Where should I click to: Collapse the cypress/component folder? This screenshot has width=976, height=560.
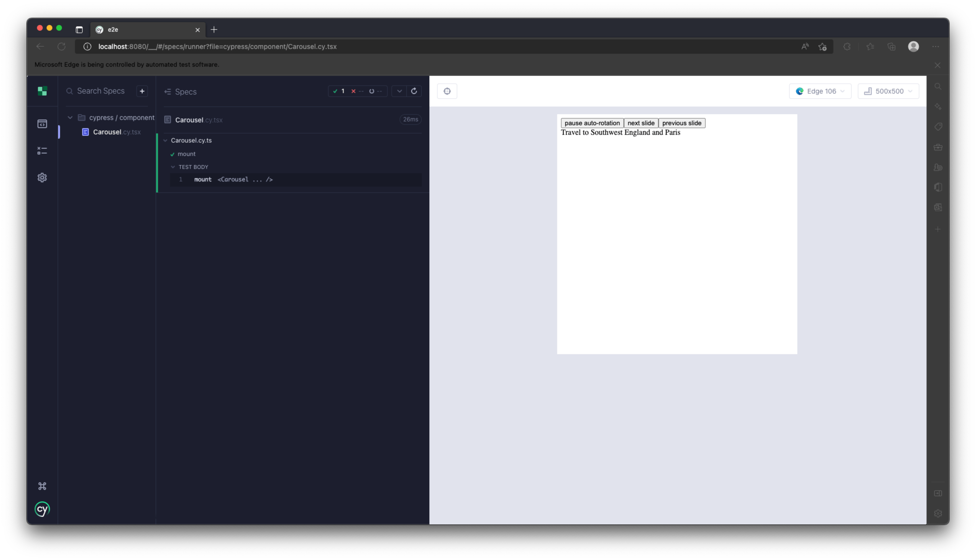point(70,117)
